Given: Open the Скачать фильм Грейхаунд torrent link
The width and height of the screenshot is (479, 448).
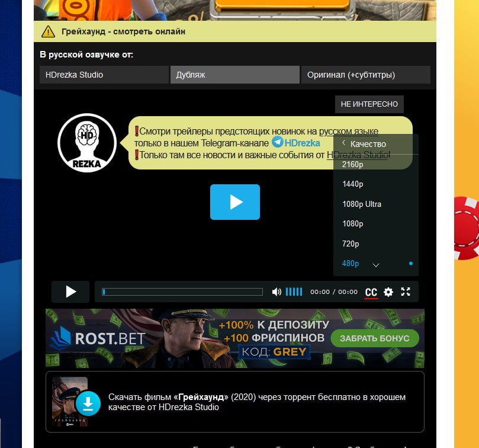Looking at the screenshot, I should point(256,402).
